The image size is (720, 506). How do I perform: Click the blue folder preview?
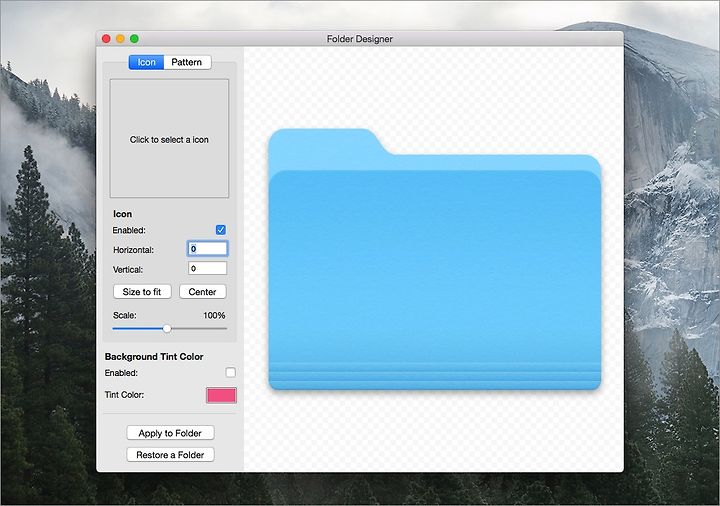point(434,259)
